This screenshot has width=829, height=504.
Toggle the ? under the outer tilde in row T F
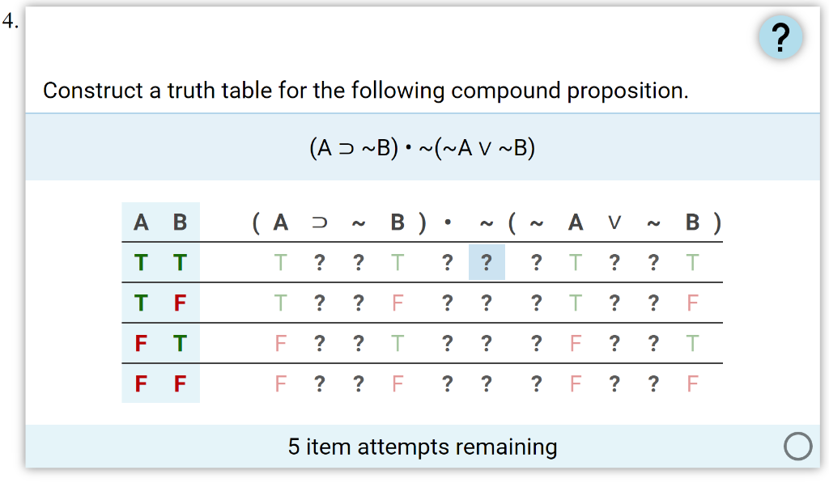pyautogui.click(x=487, y=303)
